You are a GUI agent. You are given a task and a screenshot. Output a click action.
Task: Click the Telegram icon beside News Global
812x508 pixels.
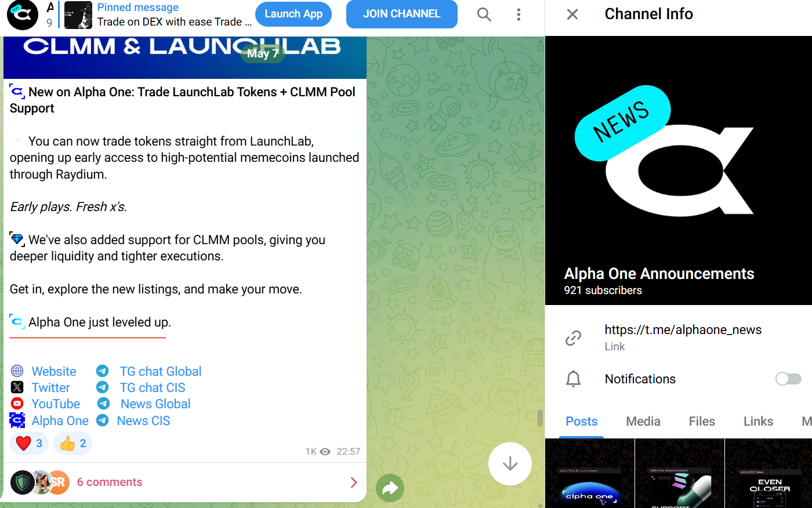pyautogui.click(x=104, y=404)
